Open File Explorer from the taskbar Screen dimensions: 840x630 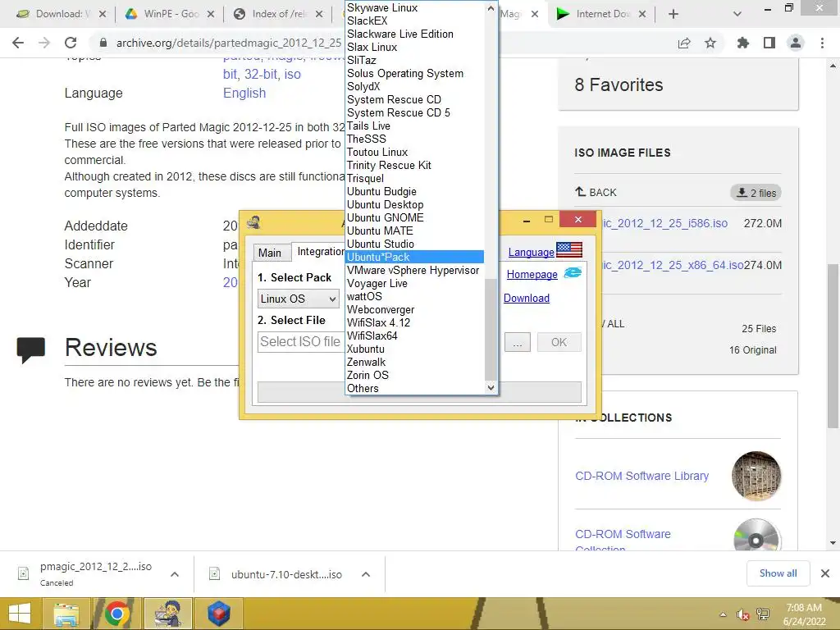[66, 614]
